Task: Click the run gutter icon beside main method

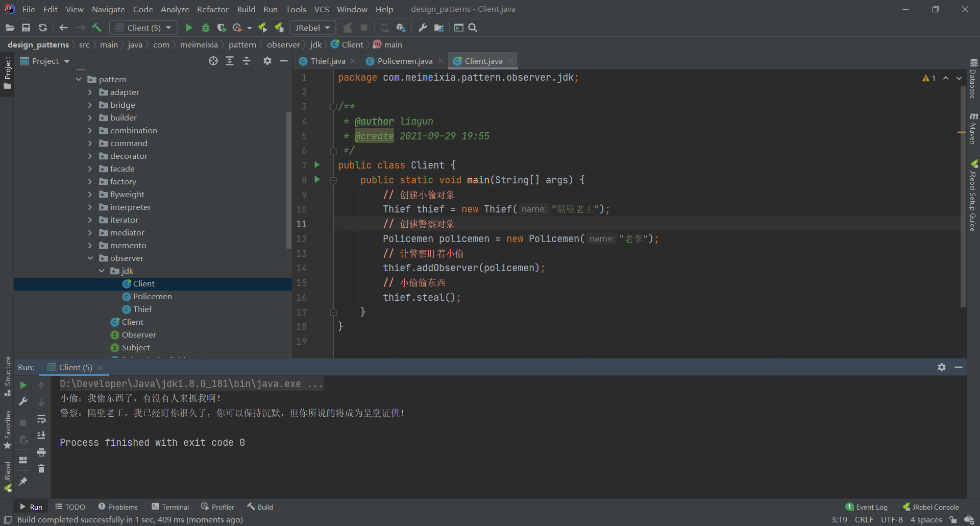Action: [317, 180]
